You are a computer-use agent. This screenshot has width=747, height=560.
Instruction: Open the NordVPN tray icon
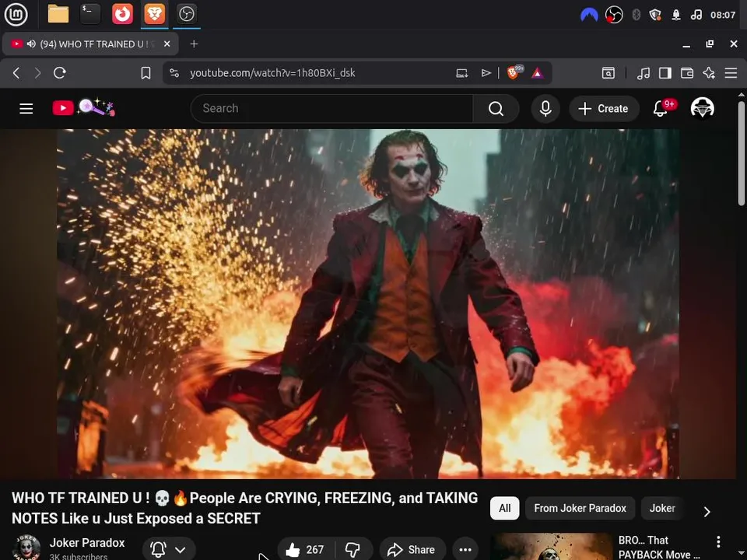589,16
